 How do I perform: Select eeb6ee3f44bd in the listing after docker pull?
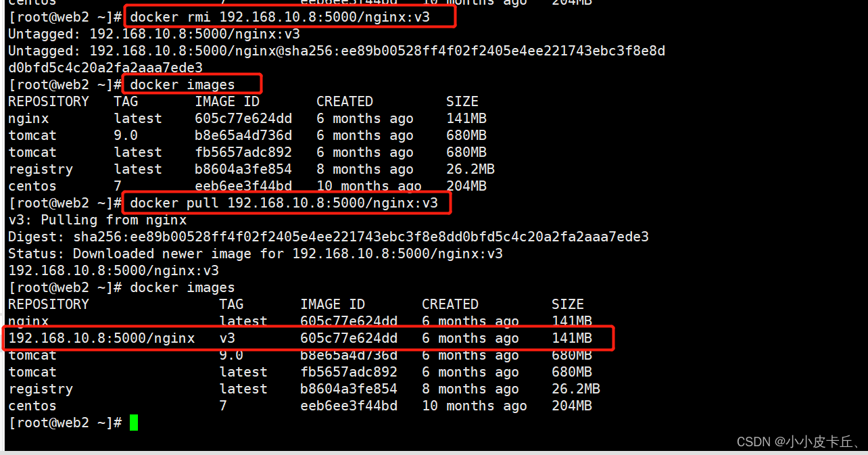[x=349, y=406]
